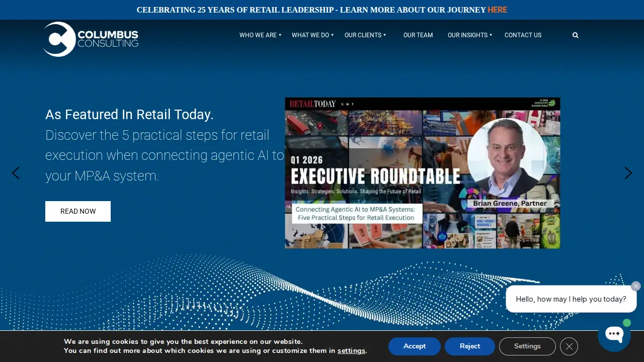This screenshot has width=644, height=362.
Task: Go to the previous slide arrow
Action: click(x=16, y=173)
